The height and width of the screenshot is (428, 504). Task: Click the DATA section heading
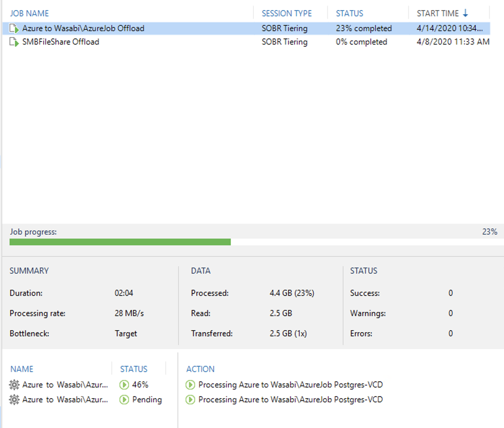[201, 271]
